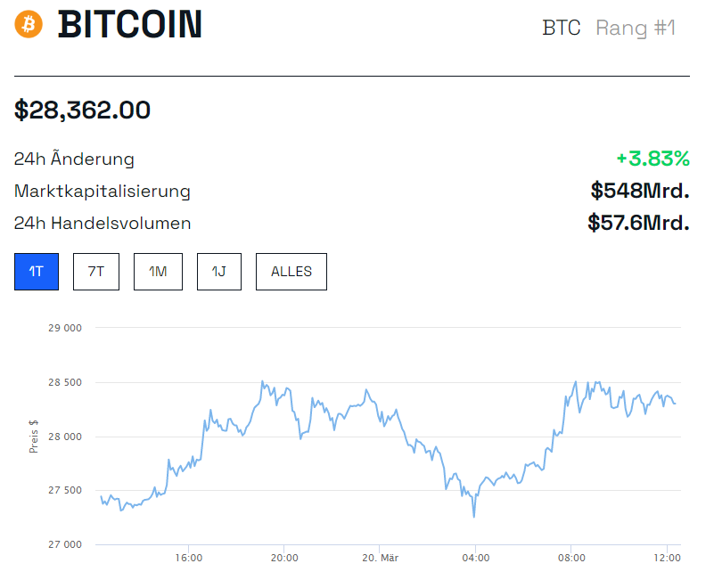Click the $57.6Mrd. trading volume value

638,224
